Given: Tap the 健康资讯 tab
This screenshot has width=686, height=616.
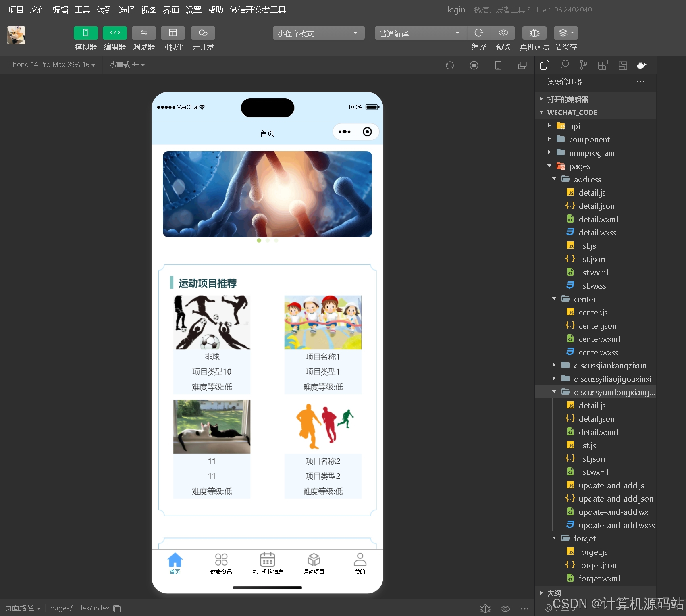Looking at the screenshot, I should tap(221, 564).
